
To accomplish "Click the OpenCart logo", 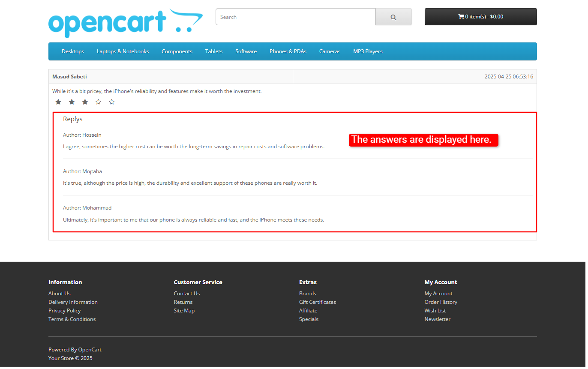I will click(125, 23).
